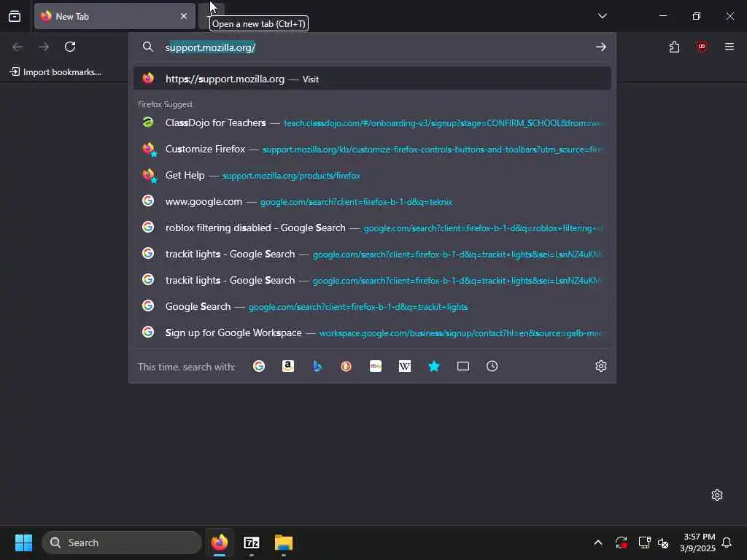Click the open new tab plus button
Viewport: 747px width, 560px height.
211,16
